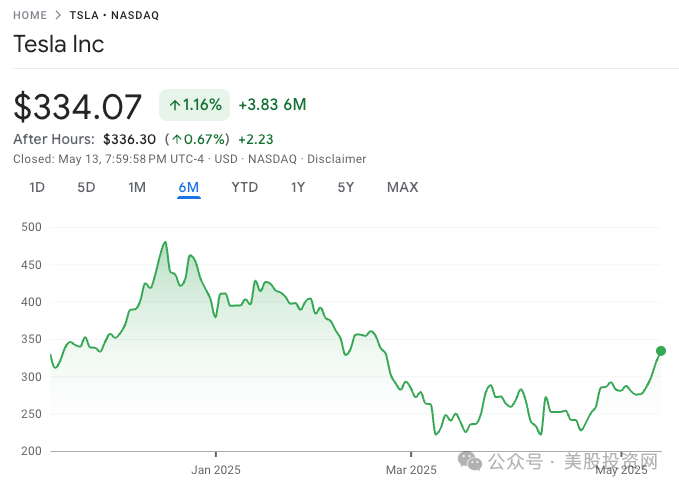Click the green endpoint dot on chart

pyautogui.click(x=661, y=351)
